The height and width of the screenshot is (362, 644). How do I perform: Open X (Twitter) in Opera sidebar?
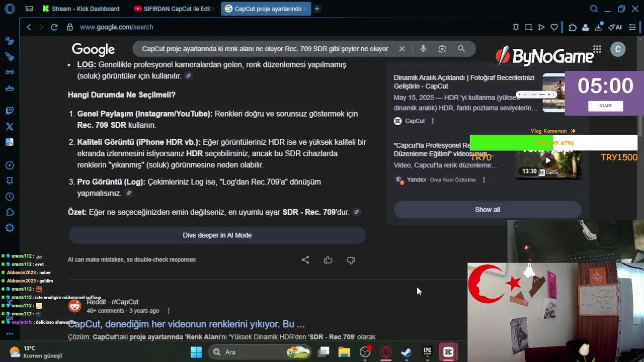pyautogui.click(x=10, y=127)
